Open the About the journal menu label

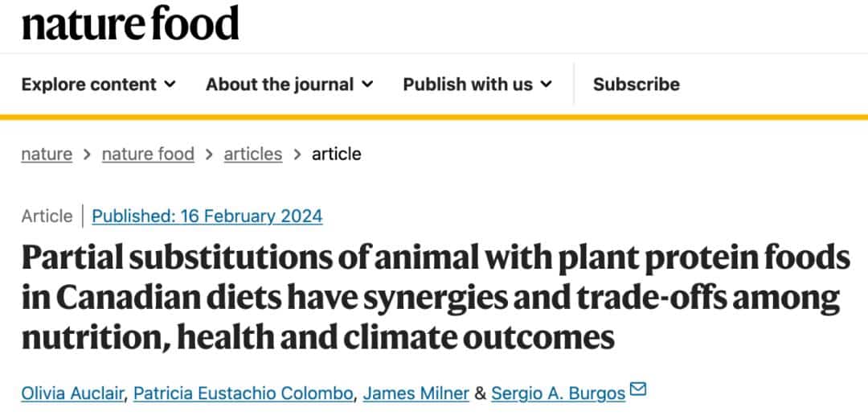click(x=279, y=84)
